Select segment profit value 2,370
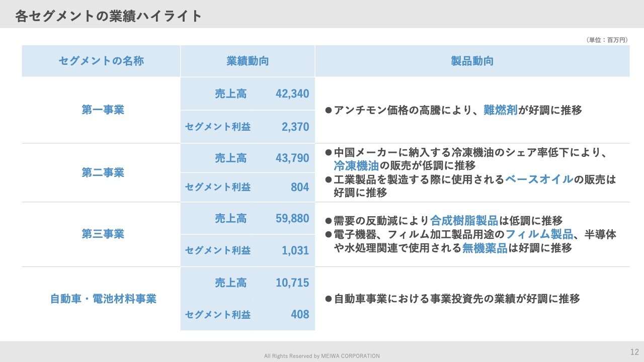This screenshot has width=644, height=362. (295, 127)
